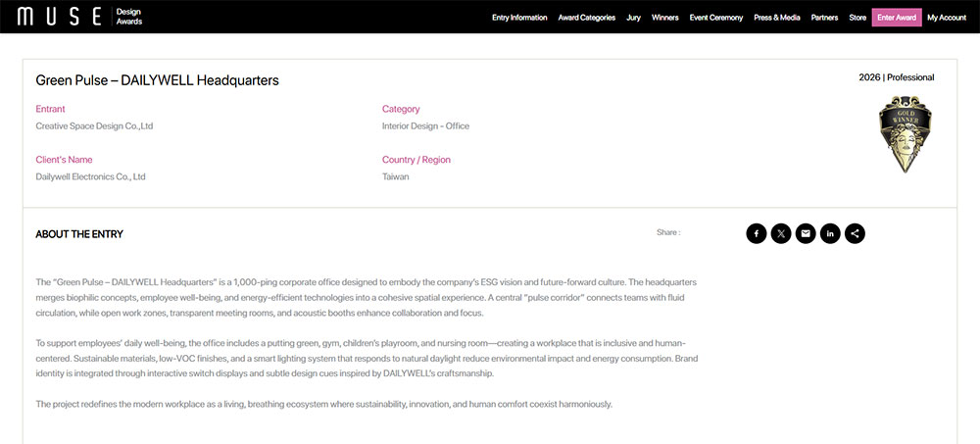Open Event Ceremony menu item
The width and height of the screenshot is (980, 444).
[716, 18]
